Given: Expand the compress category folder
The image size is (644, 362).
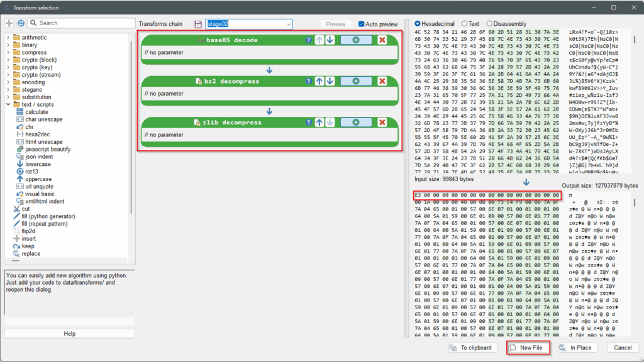Looking at the screenshot, I should (x=8, y=53).
